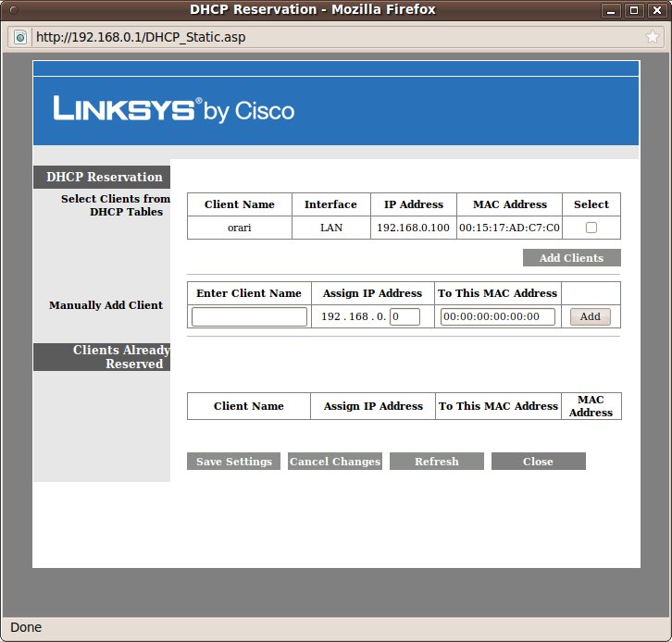This screenshot has height=642, width=672.
Task: Click Save Settings
Action: coord(233,462)
